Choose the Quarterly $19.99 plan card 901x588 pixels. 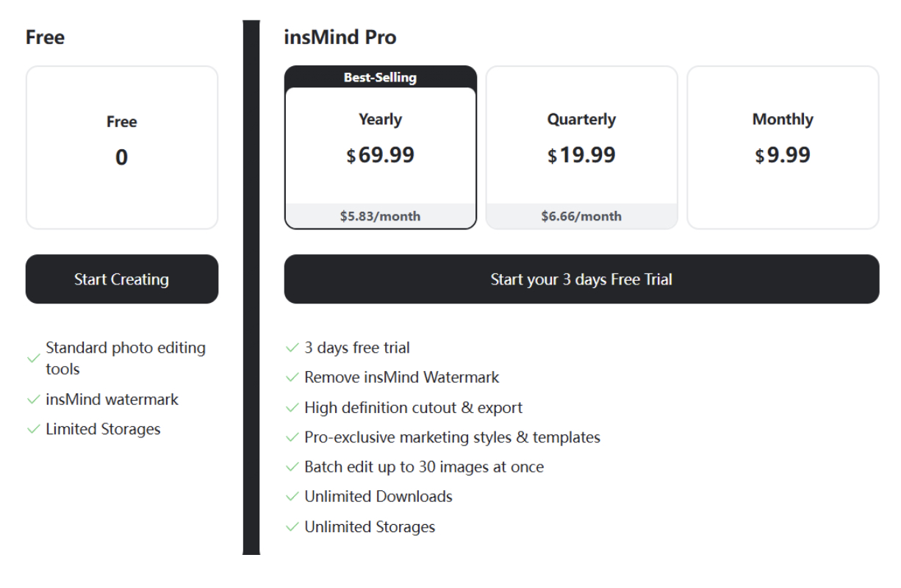point(581,147)
